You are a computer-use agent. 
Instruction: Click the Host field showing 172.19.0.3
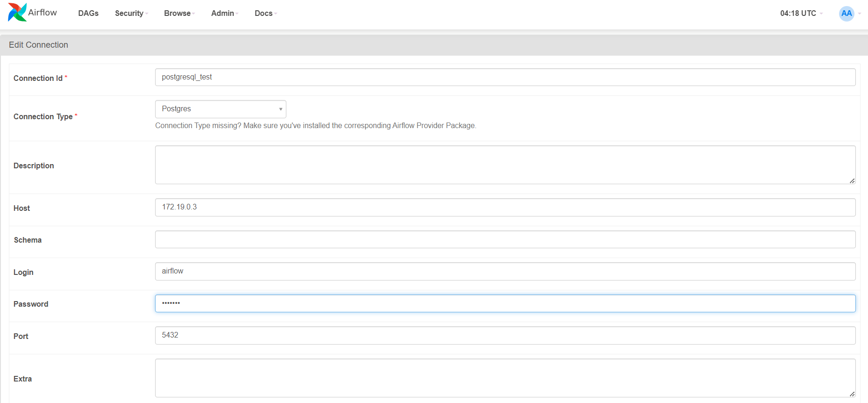[505, 207]
